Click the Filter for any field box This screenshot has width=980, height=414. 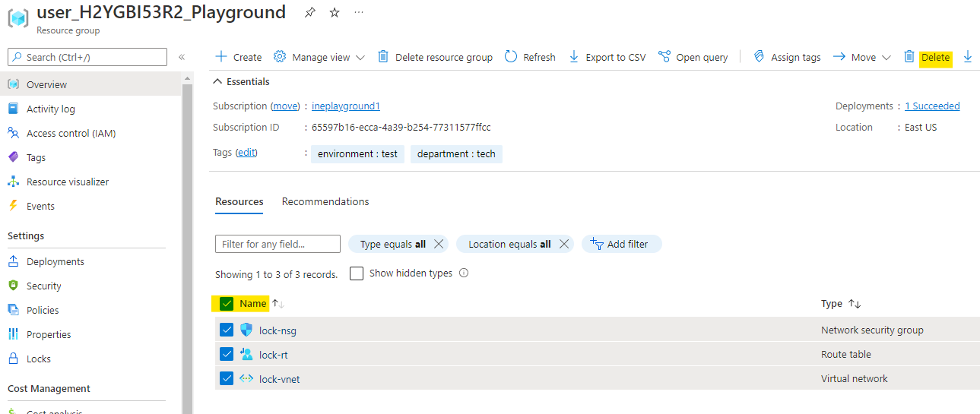pyautogui.click(x=278, y=244)
